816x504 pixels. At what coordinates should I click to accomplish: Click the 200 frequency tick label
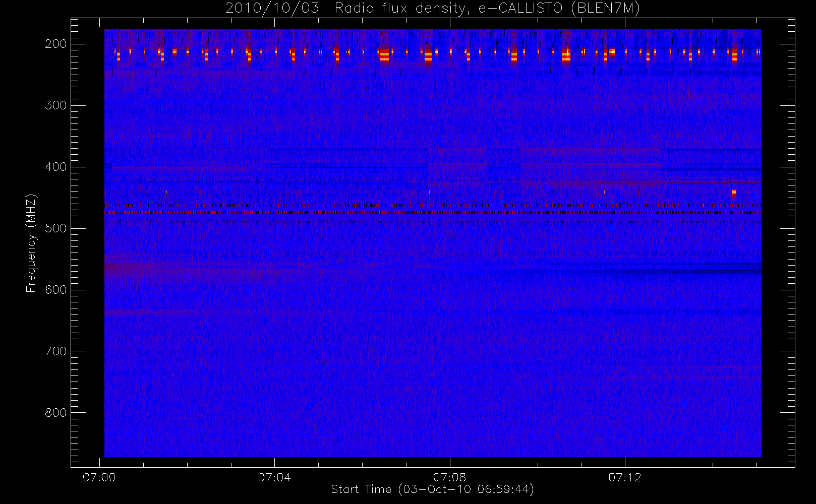[55, 44]
